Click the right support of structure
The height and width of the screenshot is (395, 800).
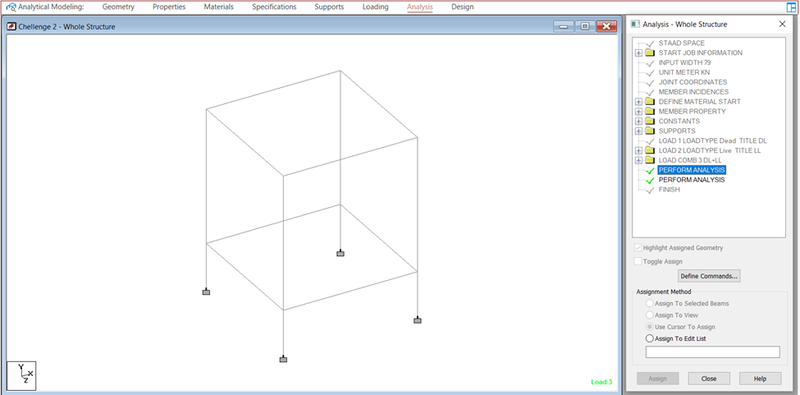click(417, 320)
